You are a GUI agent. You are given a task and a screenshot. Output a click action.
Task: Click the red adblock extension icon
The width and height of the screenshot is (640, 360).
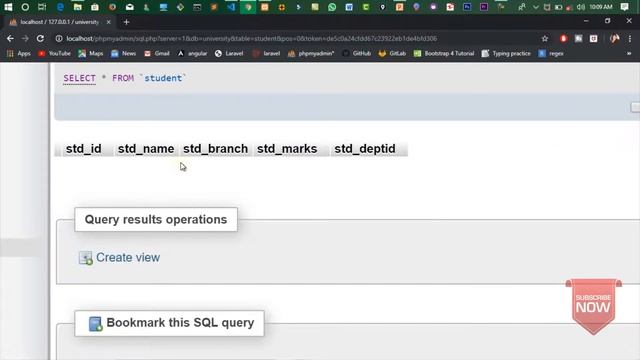pyautogui.click(x=563, y=38)
